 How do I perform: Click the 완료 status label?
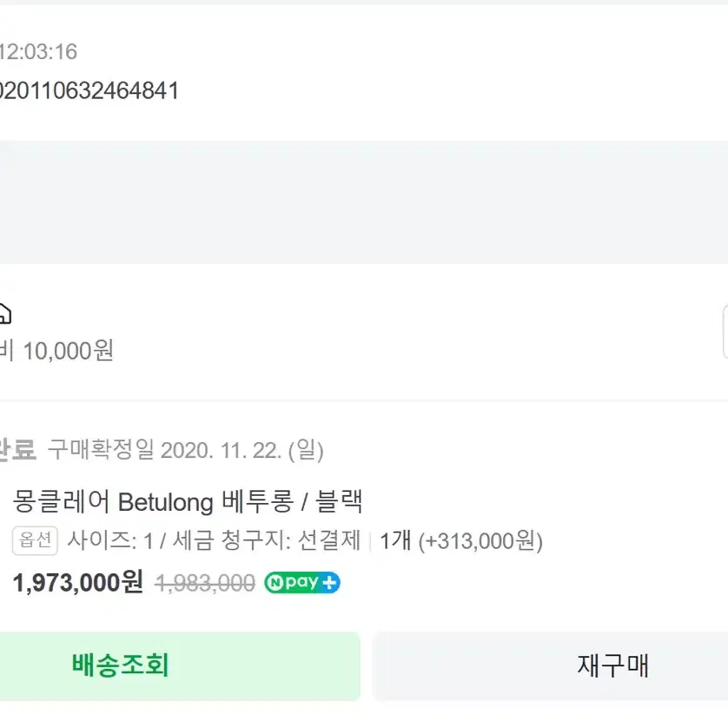[x=17, y=449]
